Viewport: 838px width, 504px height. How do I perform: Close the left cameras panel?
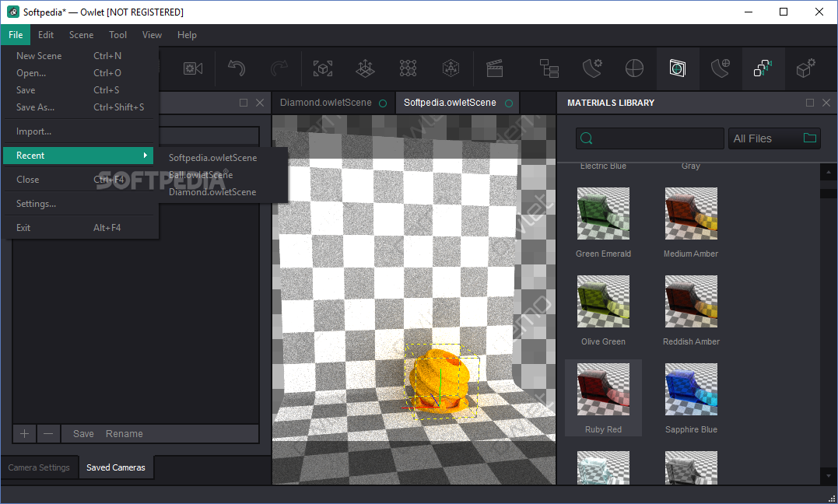(x=260, y=103)
